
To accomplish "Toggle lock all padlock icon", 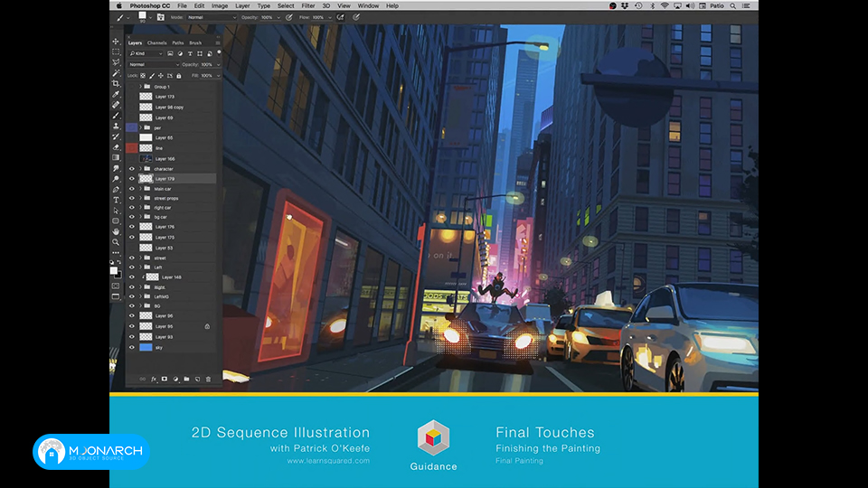I will [179, 76].
